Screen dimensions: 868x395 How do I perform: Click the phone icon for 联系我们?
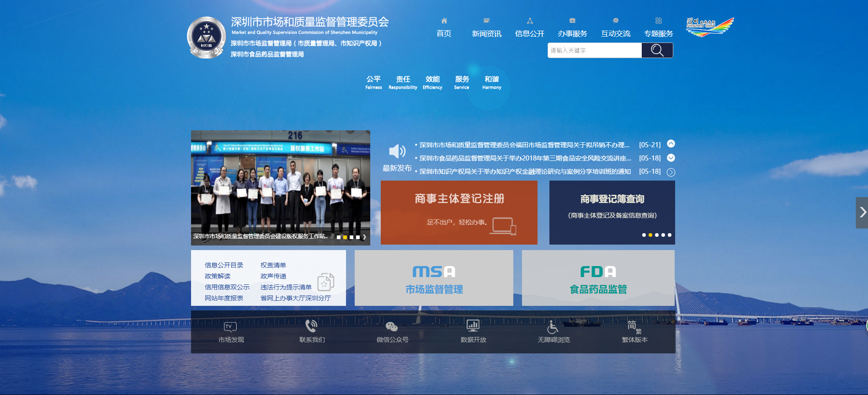(x=311, y=326)
